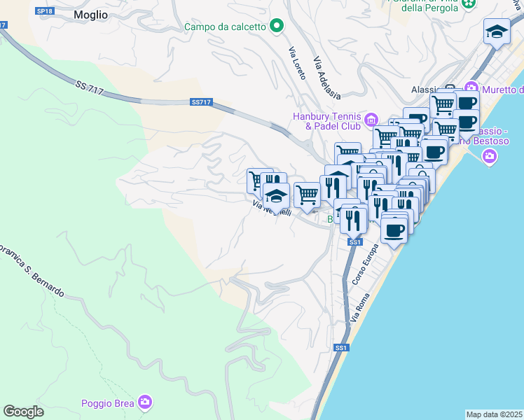The width and height of the screenshot is (524, 420).
Task: Select the SS 717 road name text
Action: 89,87
